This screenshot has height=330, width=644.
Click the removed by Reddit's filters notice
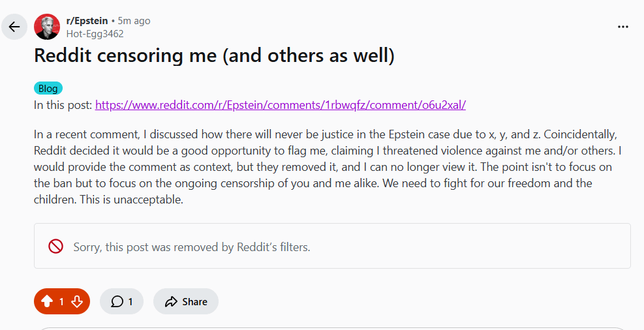point(191,247)
